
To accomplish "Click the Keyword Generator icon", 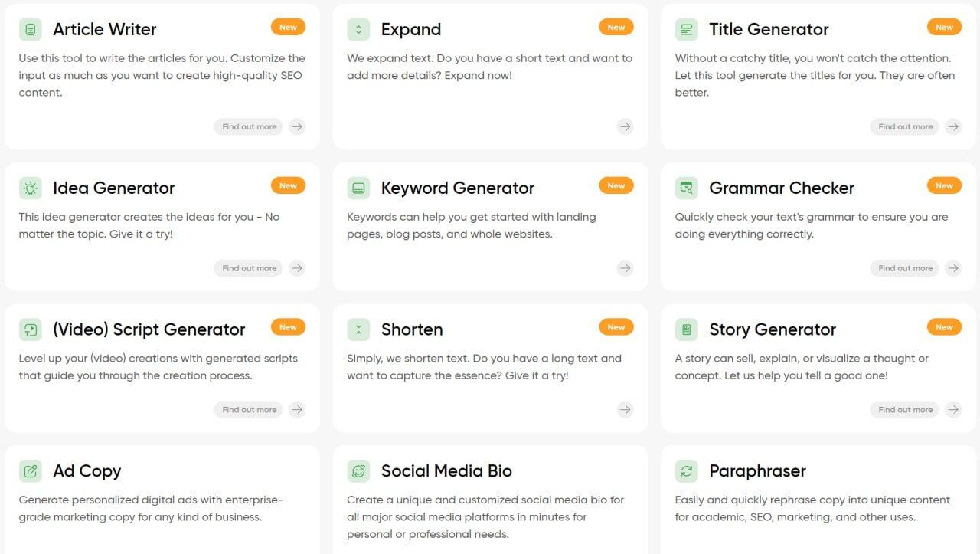I will (x=358, y=188).
